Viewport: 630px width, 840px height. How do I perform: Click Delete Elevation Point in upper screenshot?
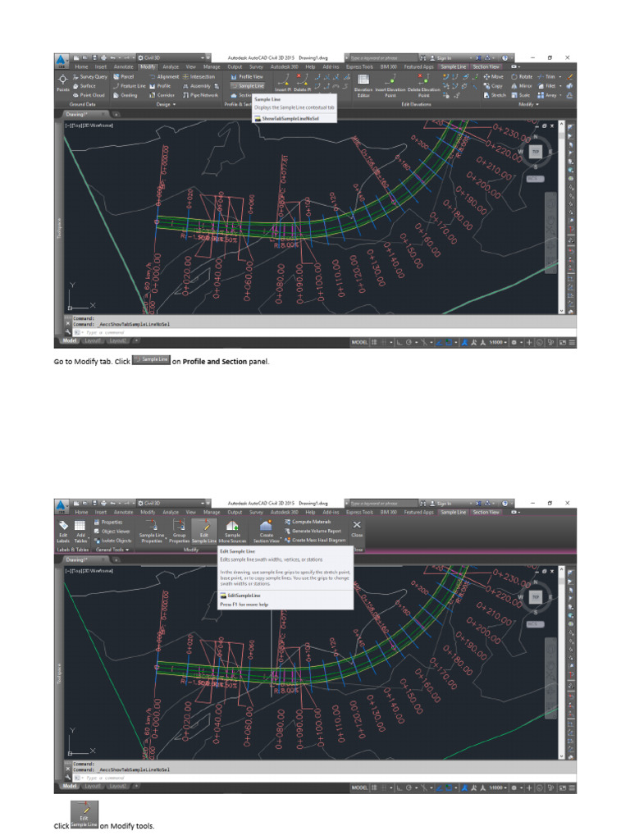coord(423,85)
